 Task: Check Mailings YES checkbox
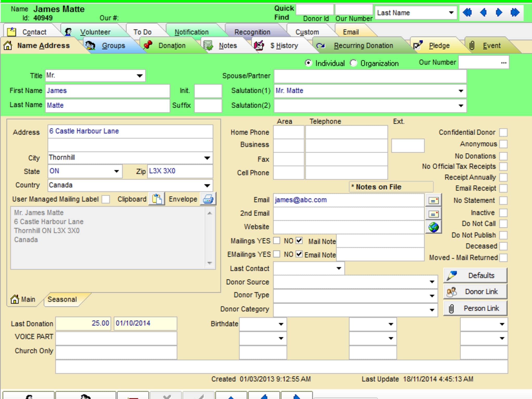(x=277, y=241)
